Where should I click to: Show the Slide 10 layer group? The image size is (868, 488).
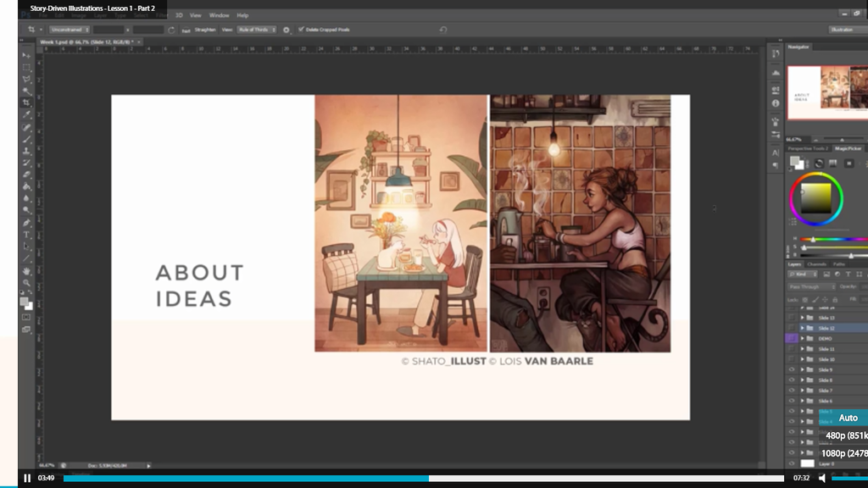click(792, 359)
